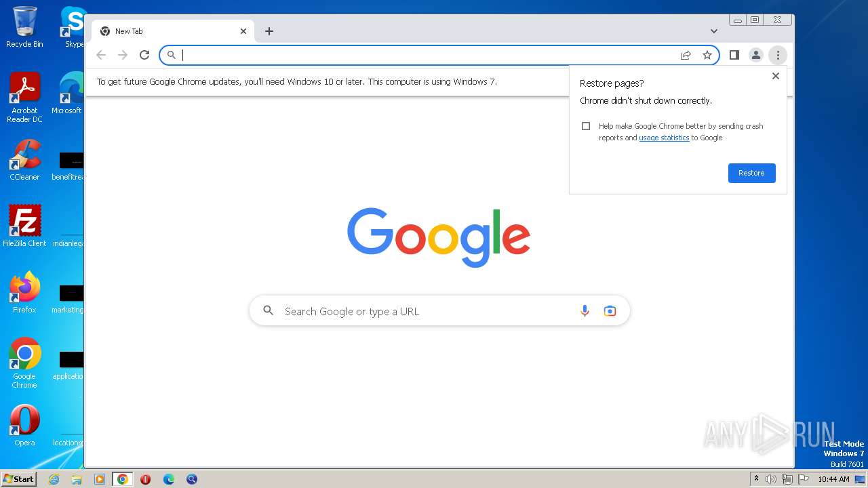Click the Forward navigation arrow in Chrome
The width and height of the screenshot is (868, 488).
coord(123,55)
